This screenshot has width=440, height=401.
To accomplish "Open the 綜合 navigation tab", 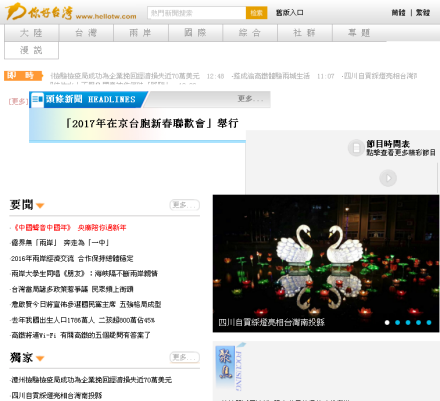I will (250, 33).
